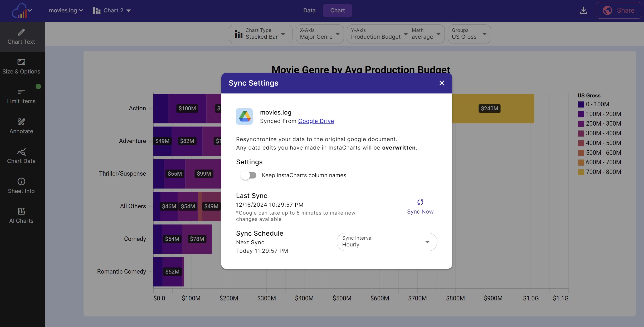The height and width of the screenshot is (327, 644).
Task: Open the Limit Items filter panel
Action: [x=21, y=96]
